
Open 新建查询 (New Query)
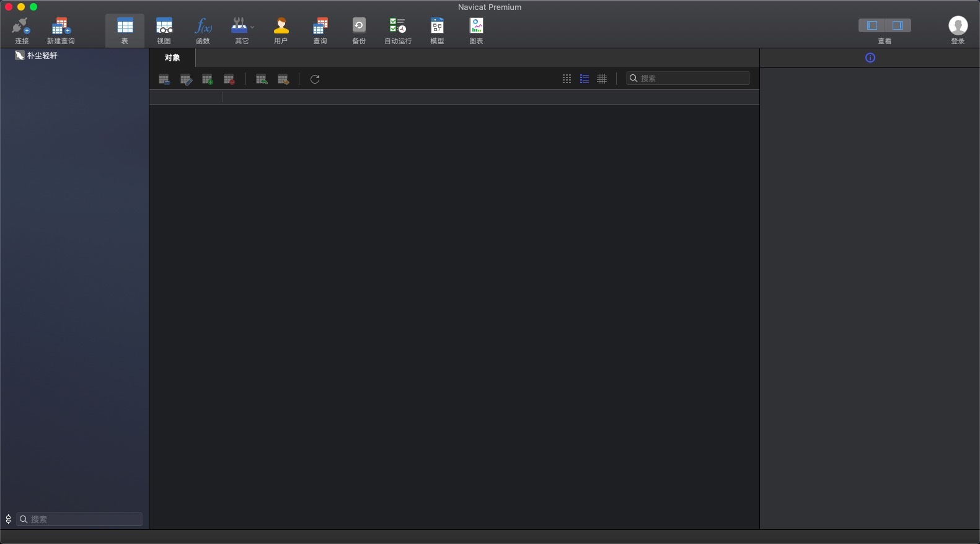(61, 30)
